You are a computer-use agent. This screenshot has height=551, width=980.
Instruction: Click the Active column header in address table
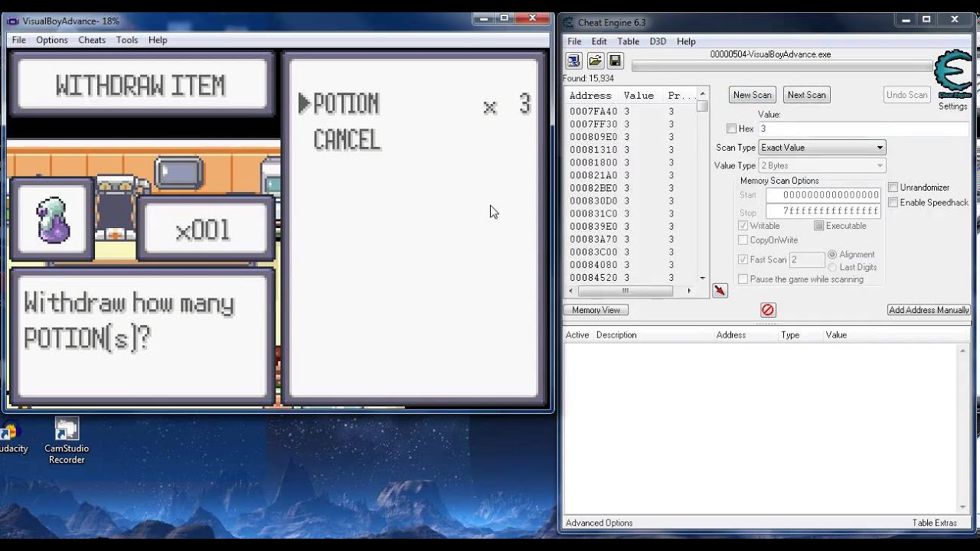pos(578,335)
